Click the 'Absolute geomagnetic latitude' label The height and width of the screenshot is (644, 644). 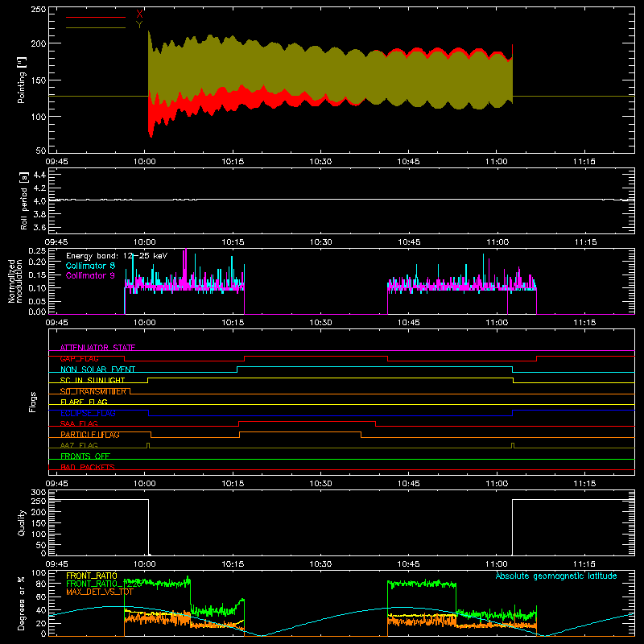556,576
